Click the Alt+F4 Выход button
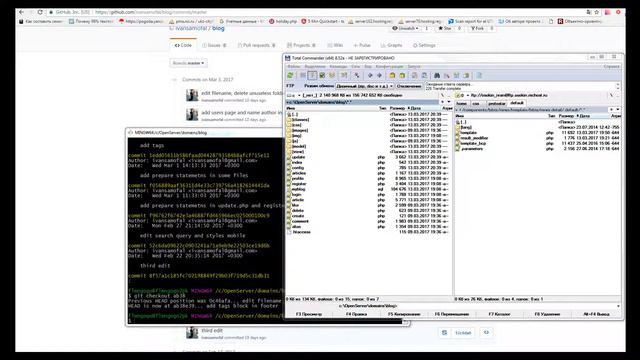Screen dimensions: 640x360 (x=596, y=314)
